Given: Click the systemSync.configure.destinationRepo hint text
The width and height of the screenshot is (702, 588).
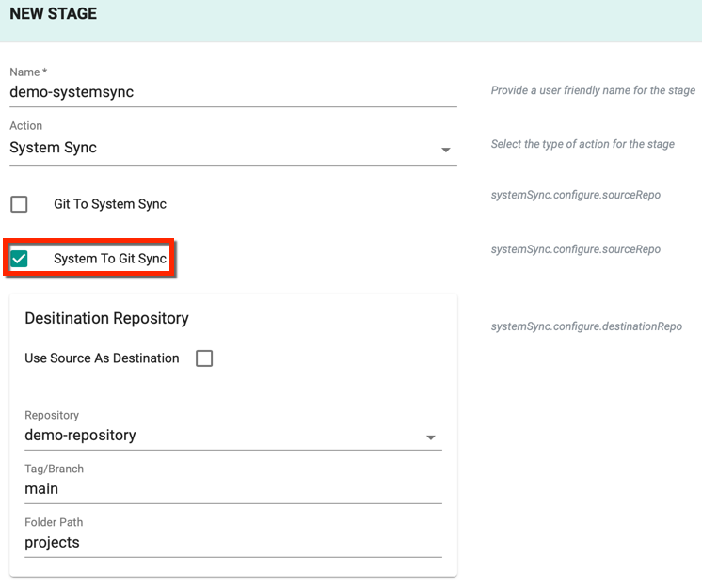Looking at the screenshot, I should [586, 326].
